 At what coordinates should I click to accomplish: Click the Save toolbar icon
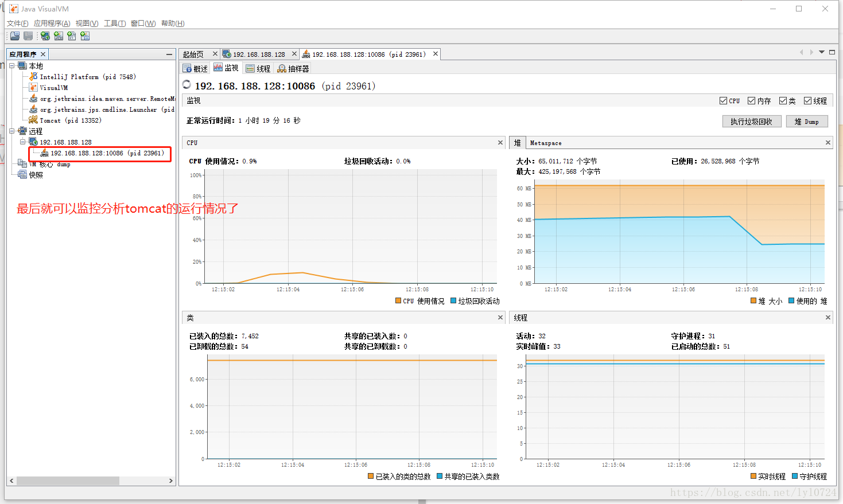28,36
